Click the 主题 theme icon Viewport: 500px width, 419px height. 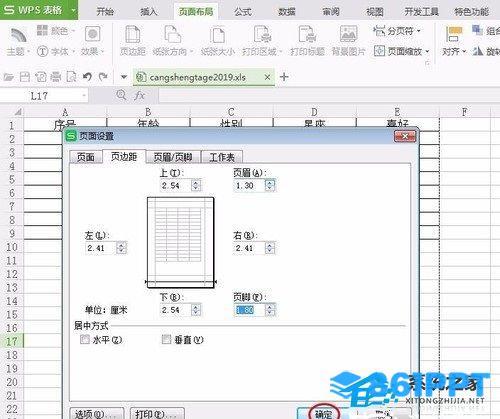coord(18,36)
